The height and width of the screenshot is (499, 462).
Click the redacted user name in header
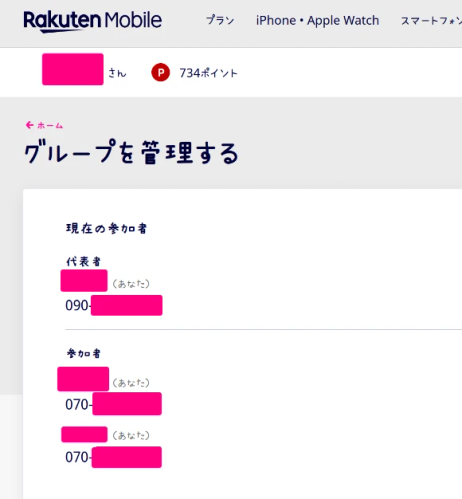[73, 69]
